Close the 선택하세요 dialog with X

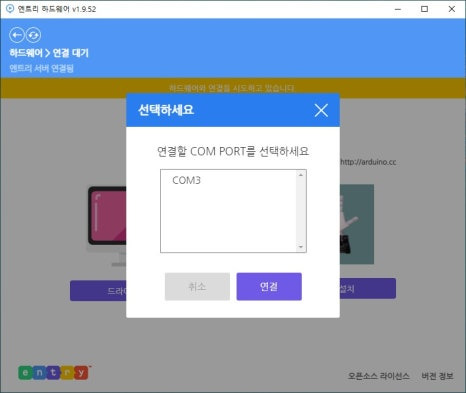(321, 110)
